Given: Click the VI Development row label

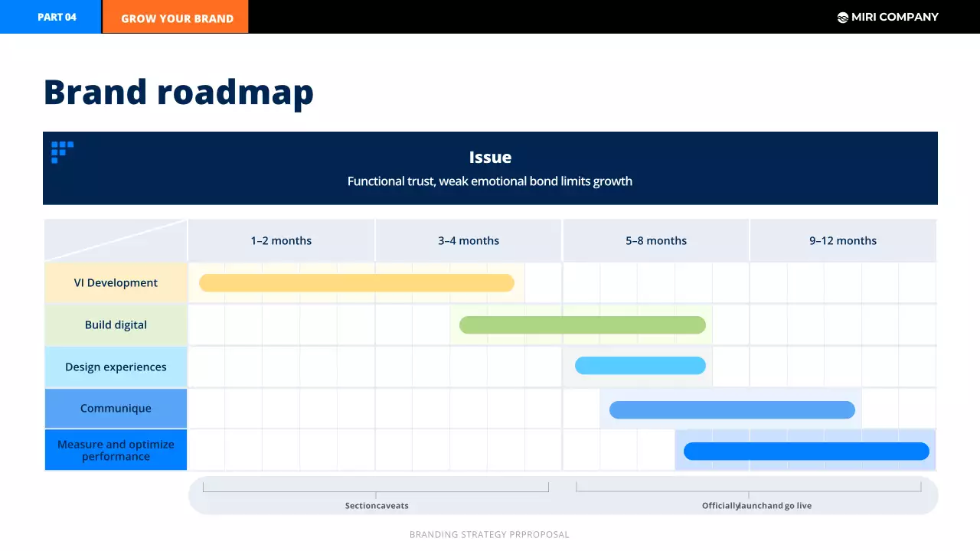Looking at the screenshot, I should pyautogui.click(x=116, y=283).
